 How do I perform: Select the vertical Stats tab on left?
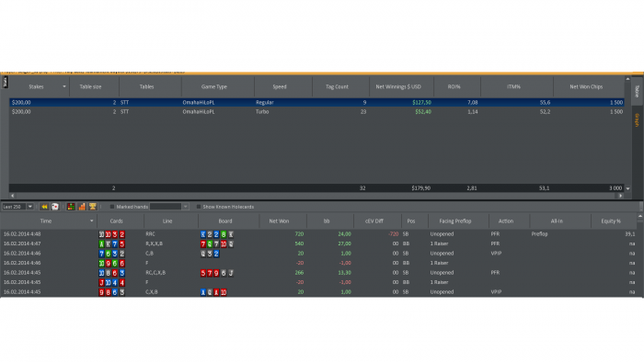pos(5,82)
